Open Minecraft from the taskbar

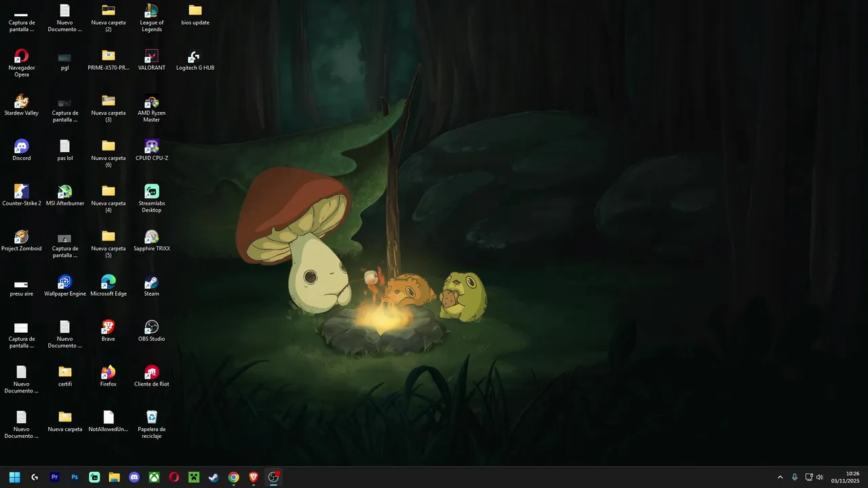coord(194,477)
